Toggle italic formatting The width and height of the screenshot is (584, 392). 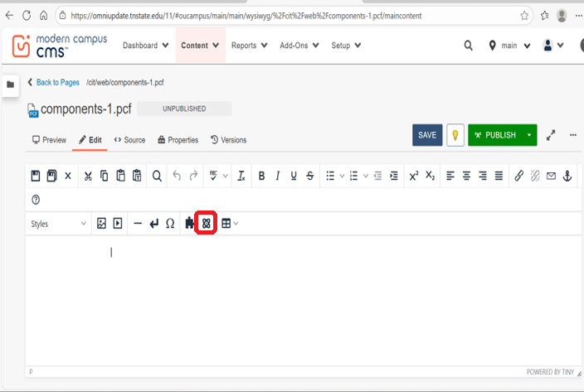pyautogui.click(x=278, y=176)
